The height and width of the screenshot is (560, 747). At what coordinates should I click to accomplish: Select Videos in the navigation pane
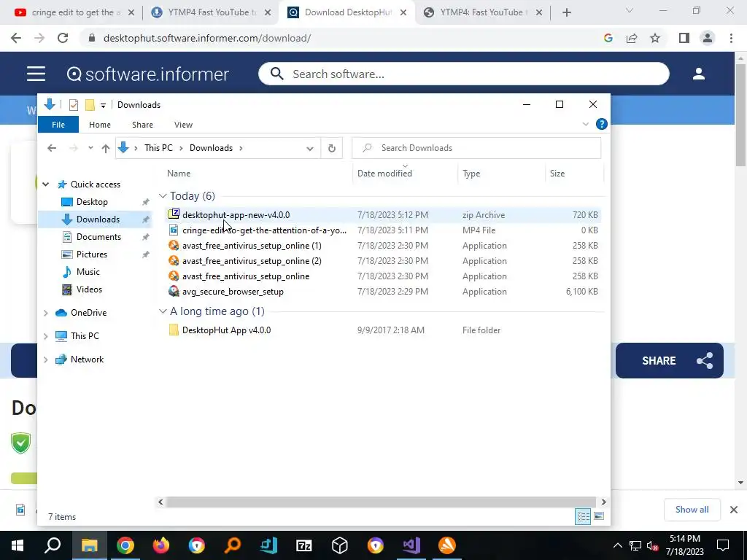(x=89, y=289)
